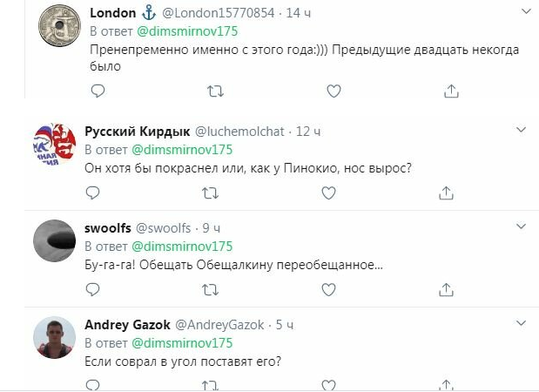
Task: Share Русский Кирдык's tweet
Action: tap(448, 193)
